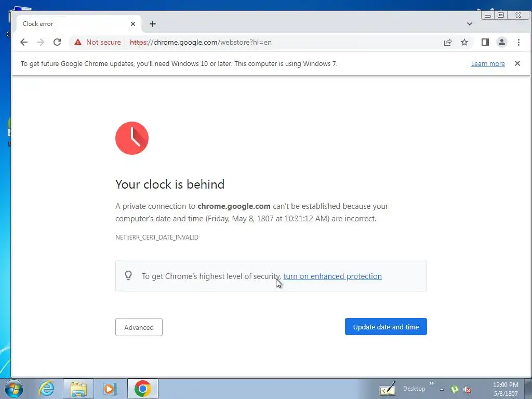
Task: Click the Chrome taskbar icon
Action: [x=143, y=389]
